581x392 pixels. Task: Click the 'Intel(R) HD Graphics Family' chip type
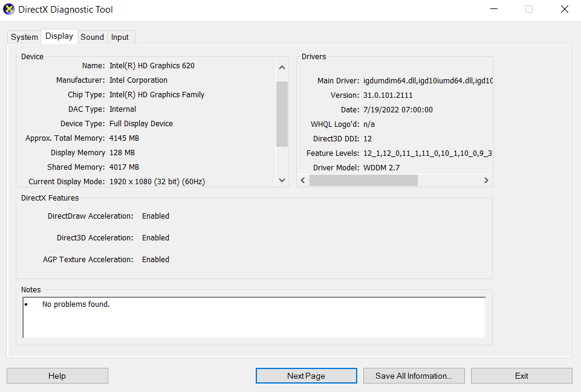(x=157, y=94)
